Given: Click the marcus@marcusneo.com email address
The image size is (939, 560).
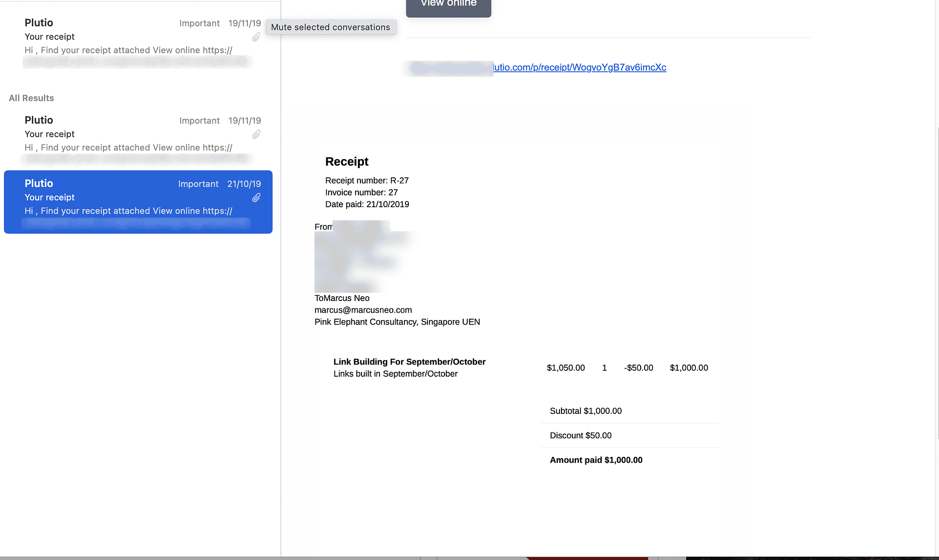Looking at the screenshot, I should 363,310.
